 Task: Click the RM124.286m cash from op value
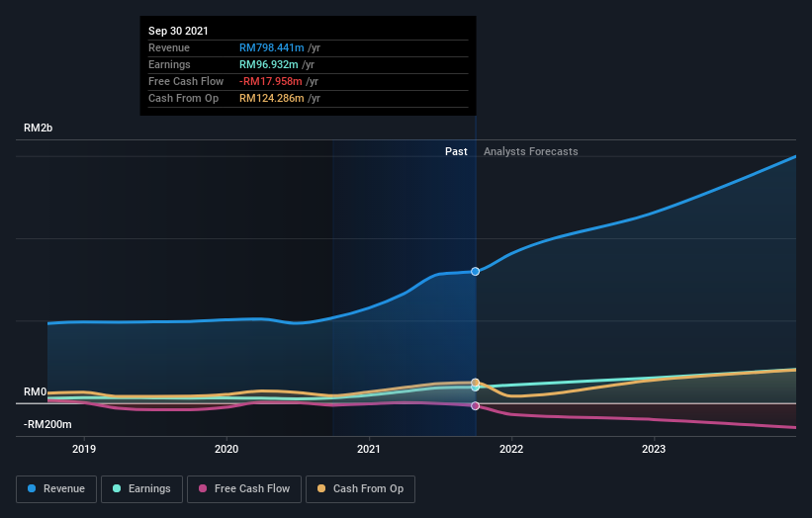click(x=271, y=98)
